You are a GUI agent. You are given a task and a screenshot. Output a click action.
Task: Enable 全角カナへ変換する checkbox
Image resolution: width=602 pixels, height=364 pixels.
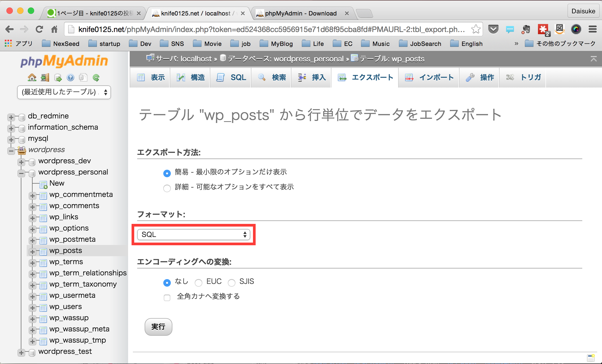pyautogui.click(x=167, y=298)
